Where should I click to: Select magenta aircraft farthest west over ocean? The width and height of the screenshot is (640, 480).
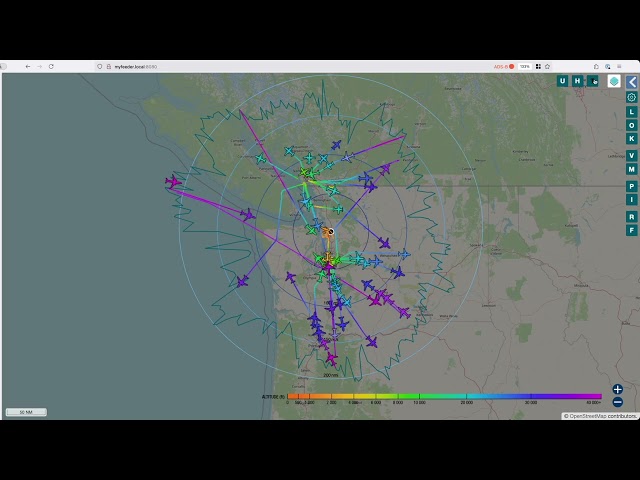point(173,182)
